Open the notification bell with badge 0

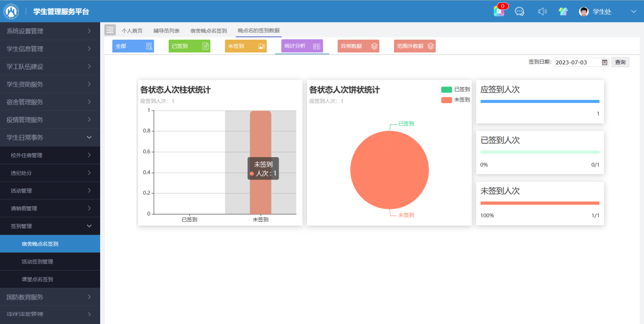pos(499,11)
